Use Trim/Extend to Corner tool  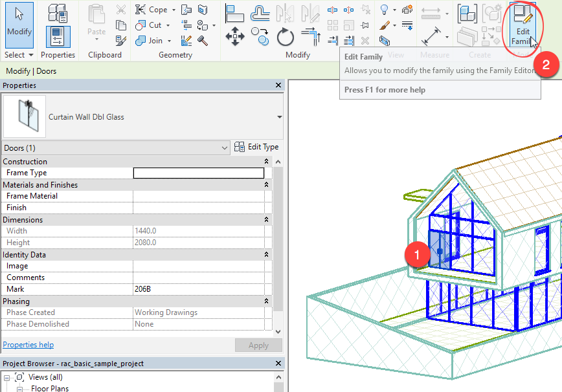click(311, 36)
